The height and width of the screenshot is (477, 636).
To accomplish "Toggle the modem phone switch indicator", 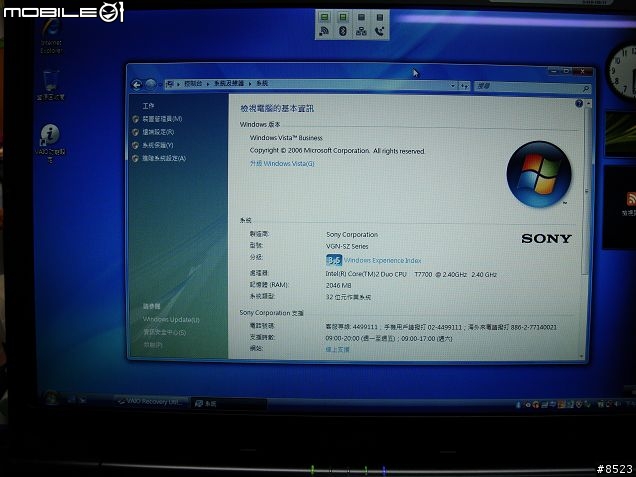I will [x=380, y=17].
